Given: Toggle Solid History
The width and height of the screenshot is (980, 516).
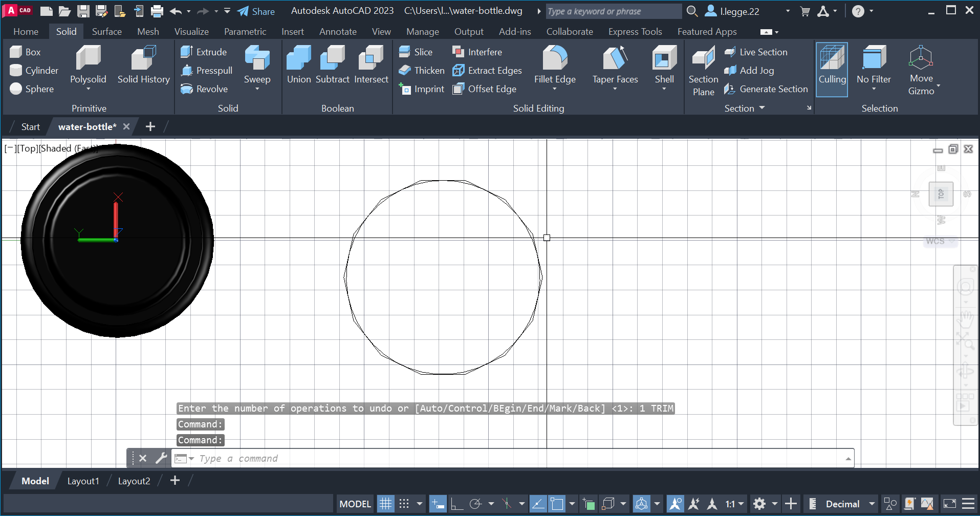Looking at the screenshot, I should pos(144,64).
